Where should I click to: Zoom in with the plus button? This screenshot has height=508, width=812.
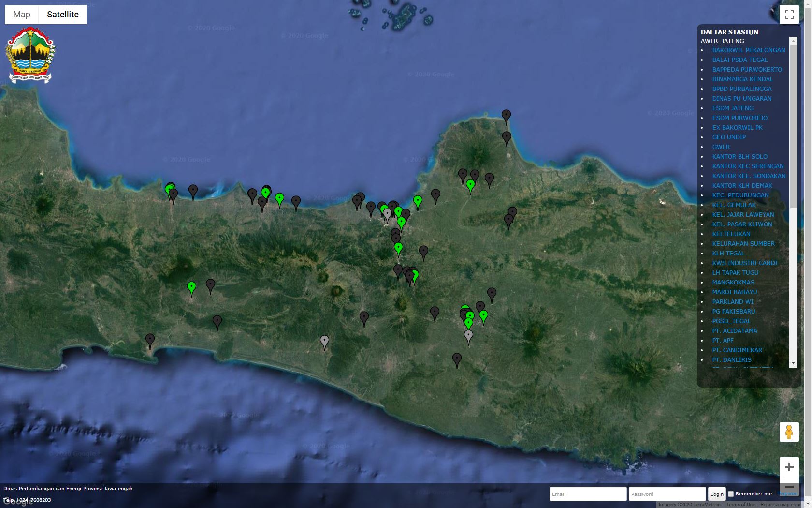point(789,467)
